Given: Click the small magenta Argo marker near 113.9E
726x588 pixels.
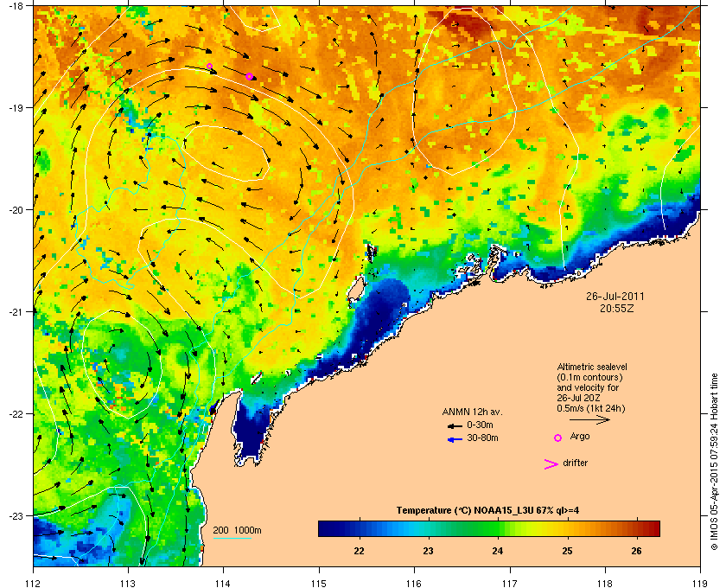Looking at the screenshot, I should [209, 67].
